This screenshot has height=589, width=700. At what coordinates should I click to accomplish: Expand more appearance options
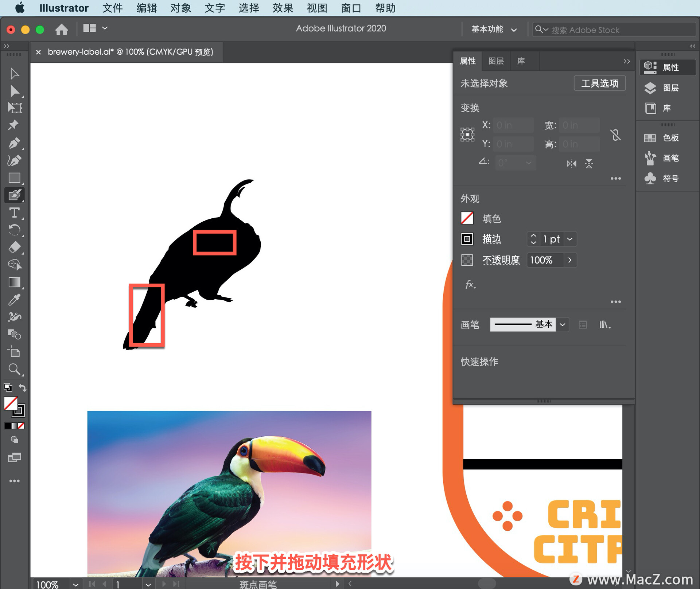tap(615, 302)
